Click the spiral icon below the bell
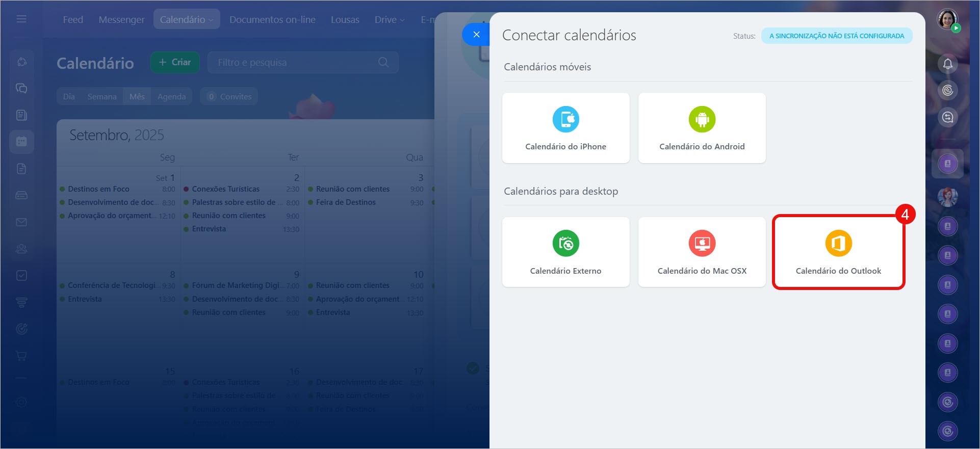 click(x=947, y=90)
